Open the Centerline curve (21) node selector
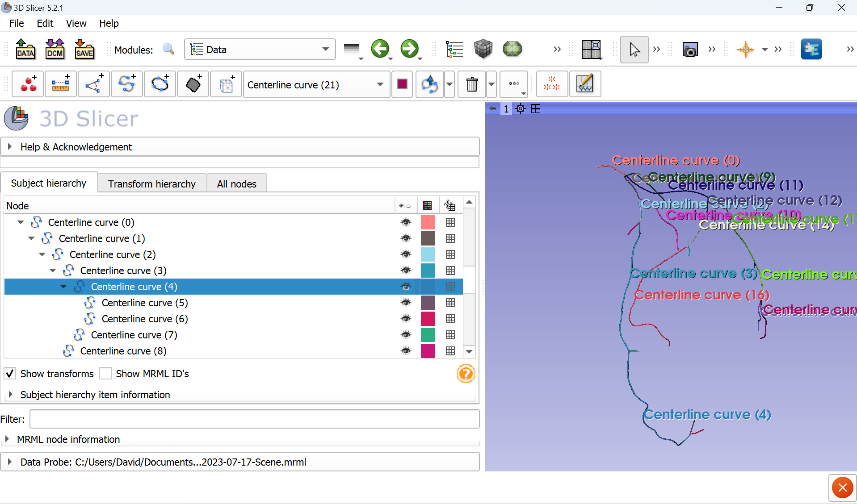Viewport: 857px width, 504px height. tap(316, 84)
